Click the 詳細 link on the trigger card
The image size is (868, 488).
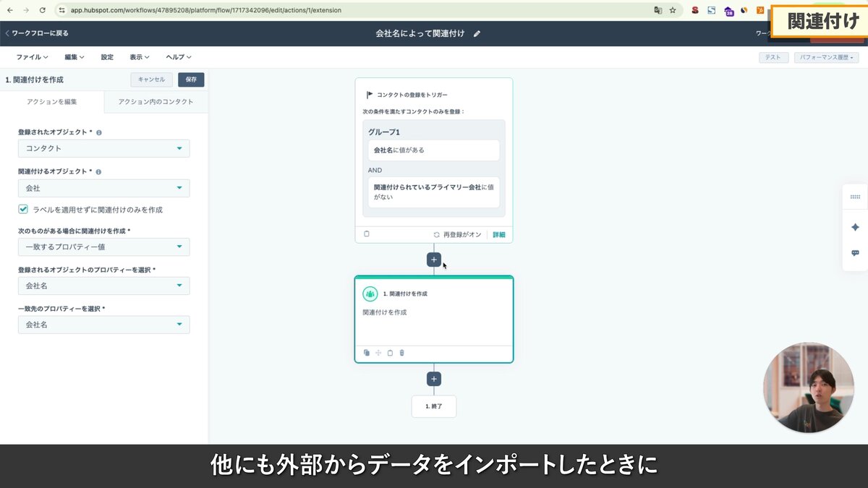point(499,234)
